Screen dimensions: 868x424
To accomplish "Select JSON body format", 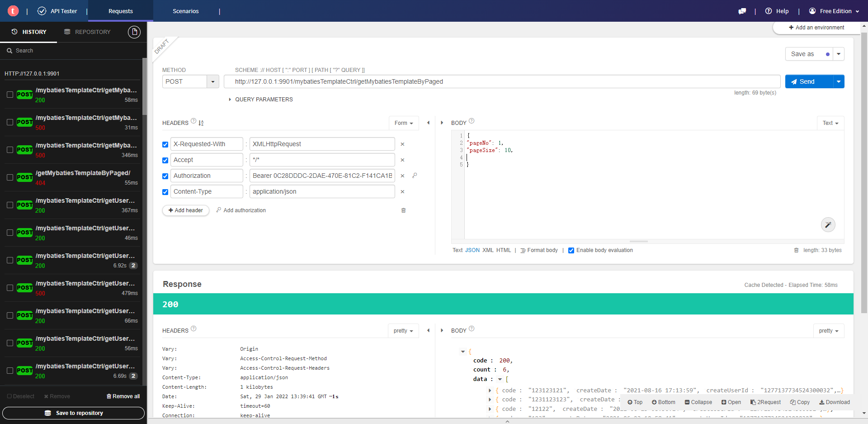I will [472, 250].
